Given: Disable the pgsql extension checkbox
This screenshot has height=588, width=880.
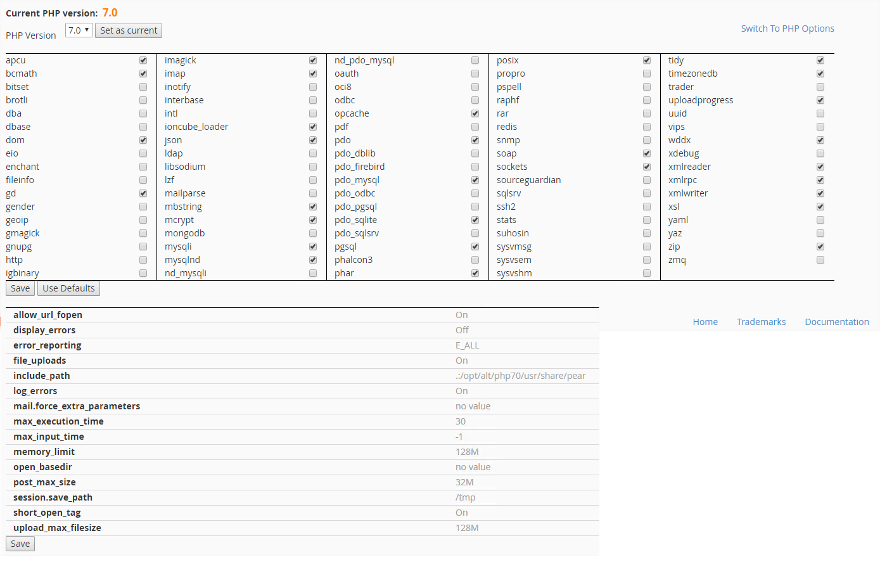Looking at the screenshot, I should [475, 246].
